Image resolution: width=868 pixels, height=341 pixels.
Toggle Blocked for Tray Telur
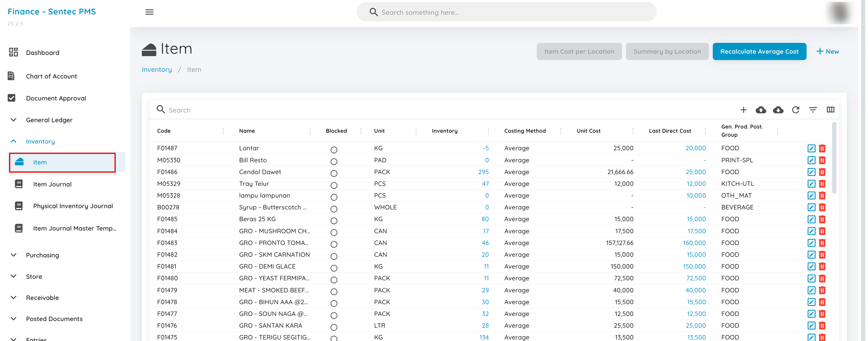[x=334, y=186]
